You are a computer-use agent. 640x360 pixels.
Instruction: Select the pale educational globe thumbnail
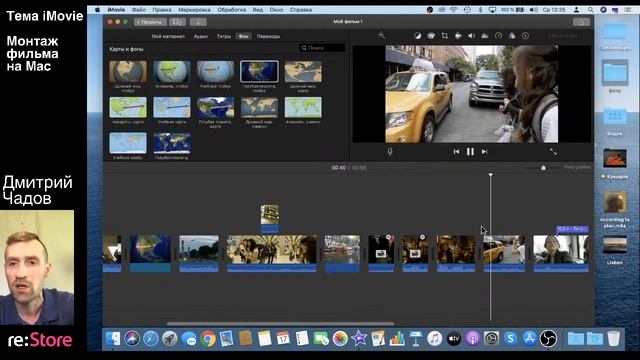tap(216, 72)
